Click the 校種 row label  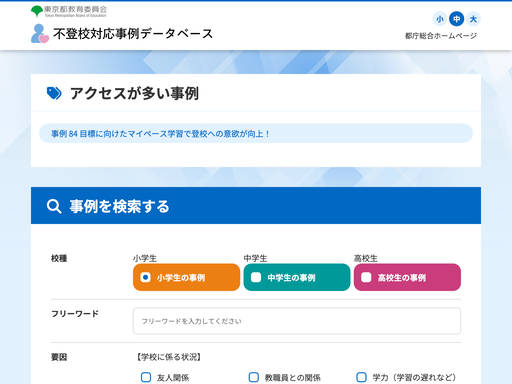[59, 258]
